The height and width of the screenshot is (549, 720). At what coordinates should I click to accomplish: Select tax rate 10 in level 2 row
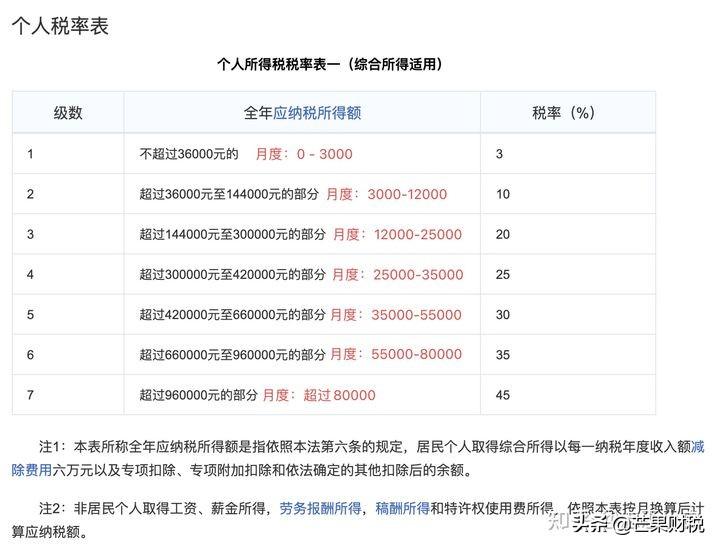coord(502,194)
